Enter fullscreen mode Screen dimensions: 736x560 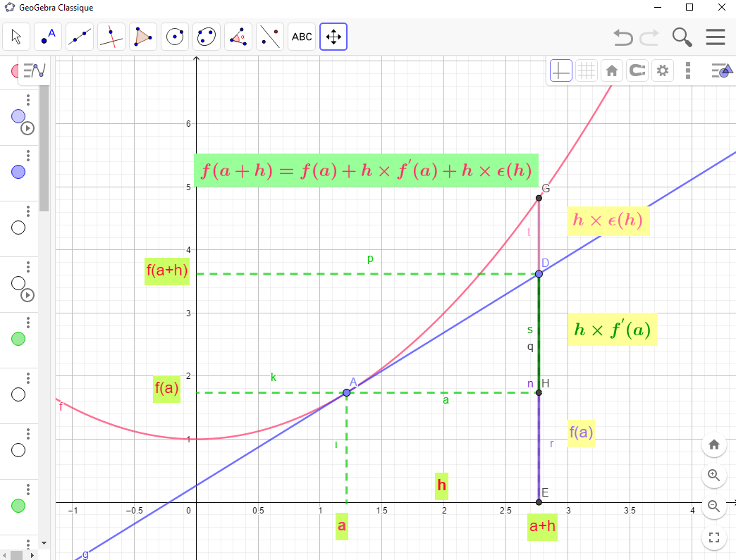click(714, 537)
